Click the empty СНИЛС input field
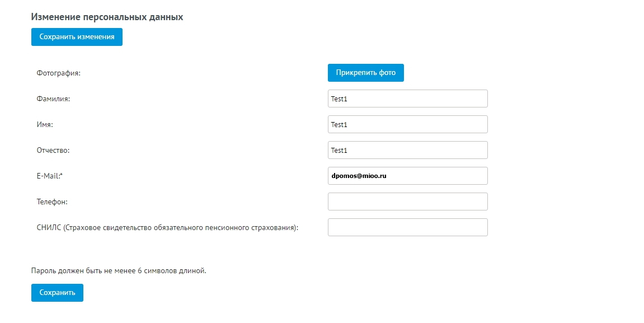 pos(407,227)
